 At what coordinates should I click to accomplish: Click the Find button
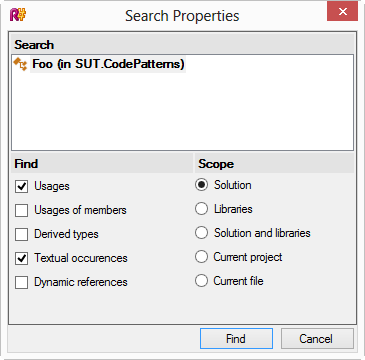point(236,339)
